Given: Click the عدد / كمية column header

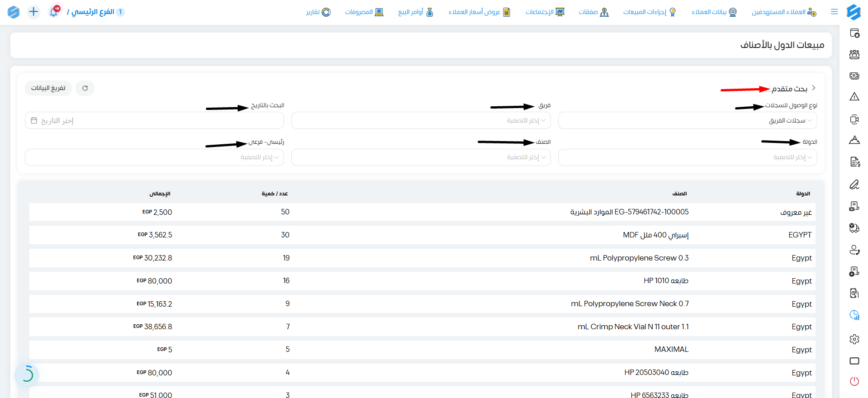Looking at the screenshot, I should 275,194.
